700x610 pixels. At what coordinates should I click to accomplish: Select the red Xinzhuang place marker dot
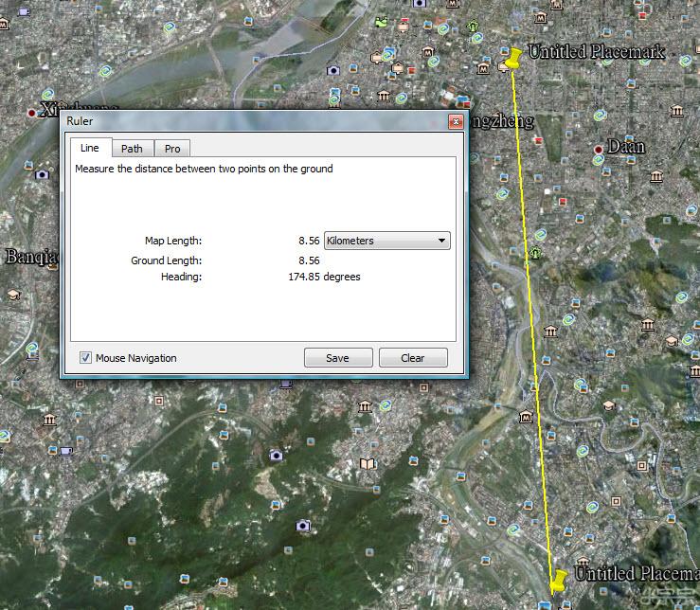pos(33,112)
